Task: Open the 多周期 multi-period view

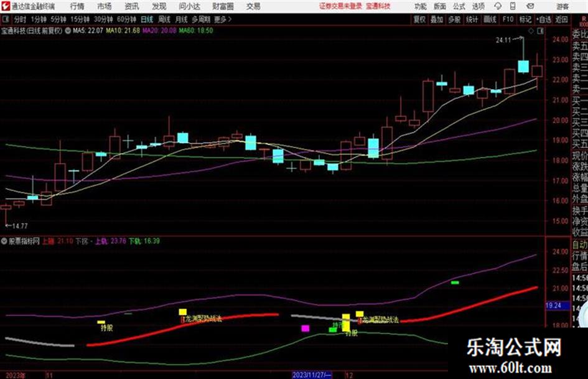Action: pos(200,19)
